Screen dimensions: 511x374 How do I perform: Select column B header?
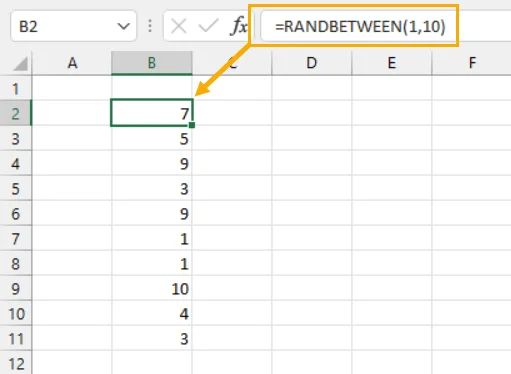point(152,63)
